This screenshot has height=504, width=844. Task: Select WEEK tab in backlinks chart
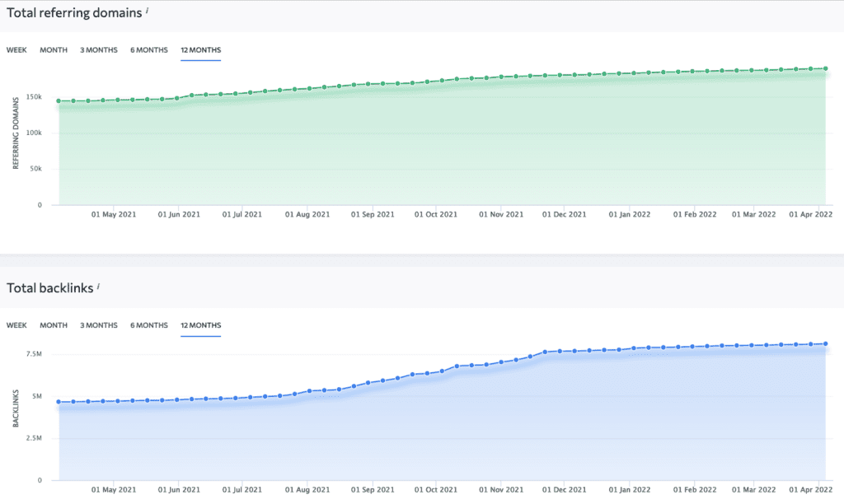[x=16, y=325]
